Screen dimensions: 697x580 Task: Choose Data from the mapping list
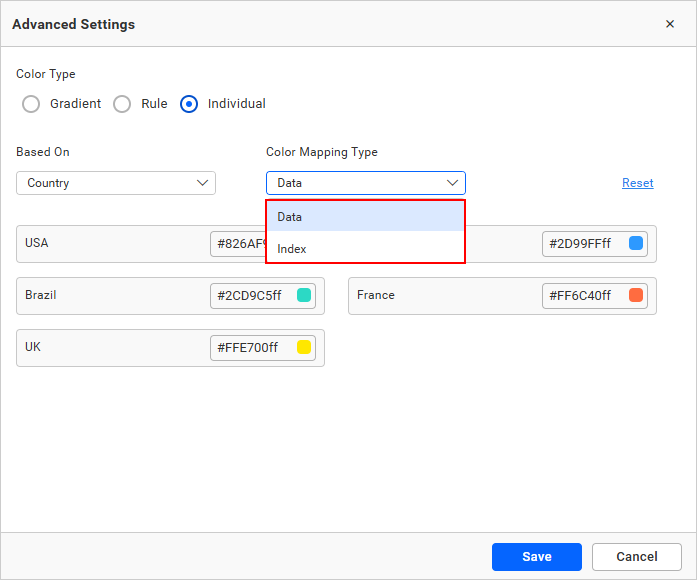[365, 216]
